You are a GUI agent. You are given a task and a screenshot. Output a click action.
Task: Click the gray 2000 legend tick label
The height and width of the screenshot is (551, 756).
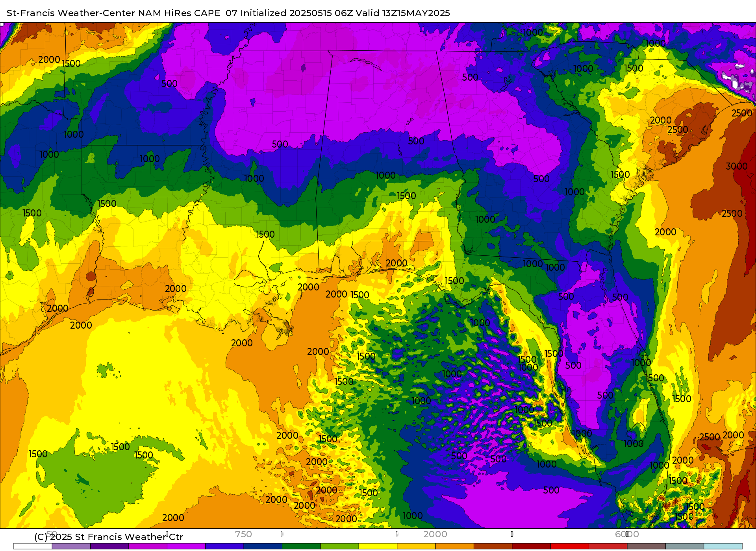coord(435,534)
